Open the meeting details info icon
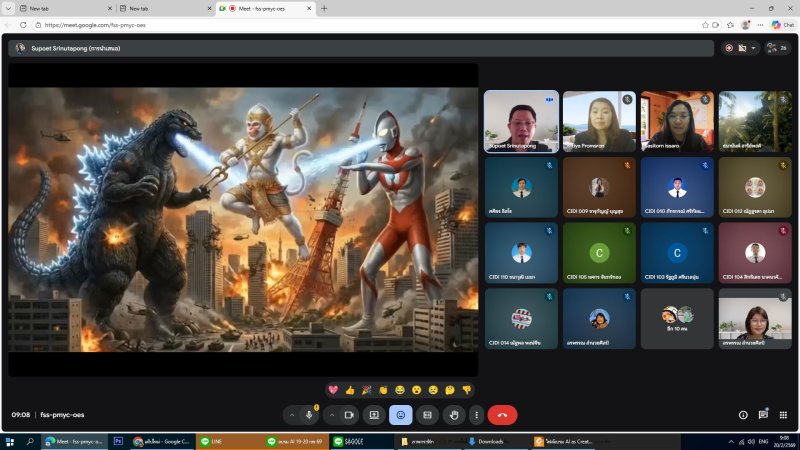 tap(743, 414)
